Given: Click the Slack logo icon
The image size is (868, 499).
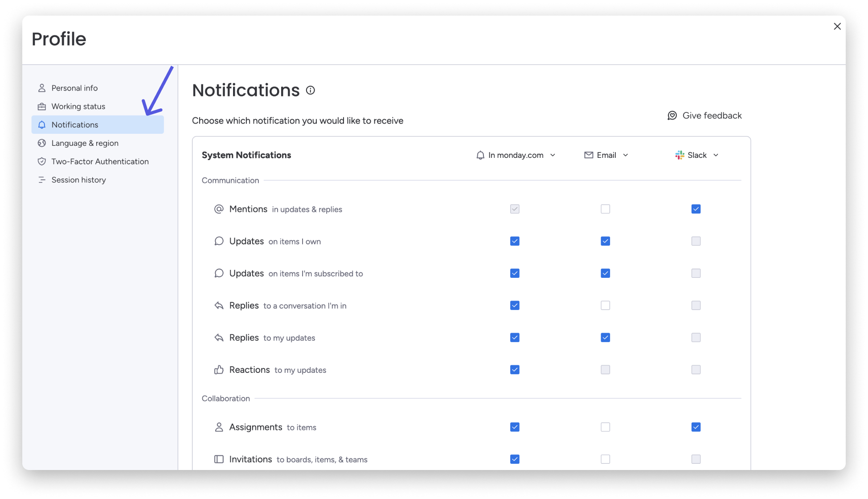Looking at the screenshot, I should [680, 155].
